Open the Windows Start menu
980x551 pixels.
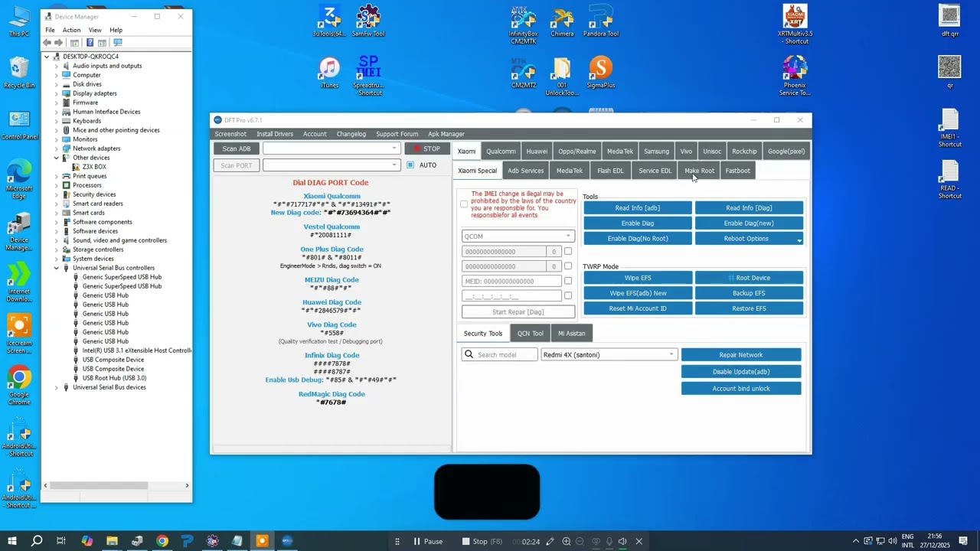click(x=11, y=541)
